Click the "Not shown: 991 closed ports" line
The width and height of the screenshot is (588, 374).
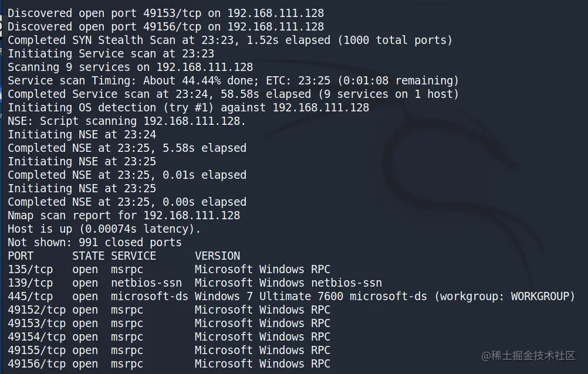(94, 243)
